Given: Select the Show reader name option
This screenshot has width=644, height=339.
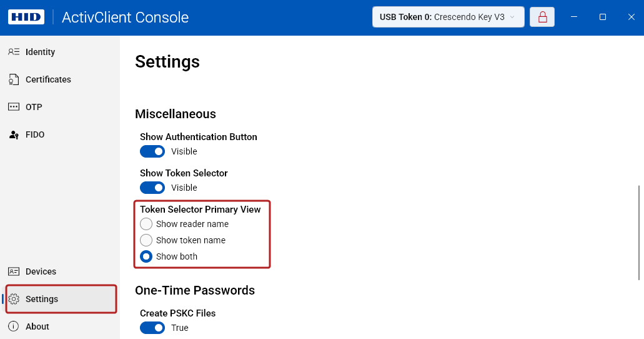Looking at the screenshot, I should pyautogui.click(x=146, y=224).
